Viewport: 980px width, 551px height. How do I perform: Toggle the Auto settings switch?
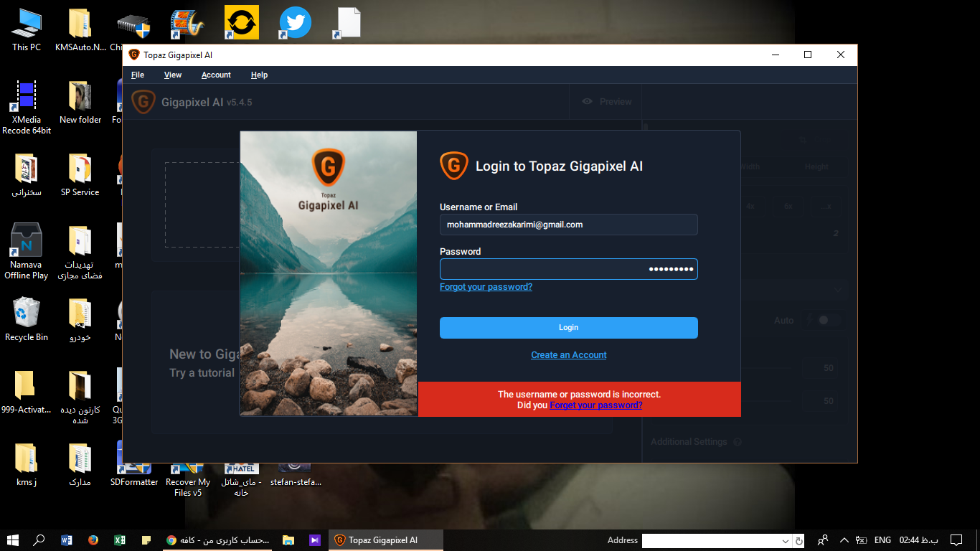(x=826, y=320)
